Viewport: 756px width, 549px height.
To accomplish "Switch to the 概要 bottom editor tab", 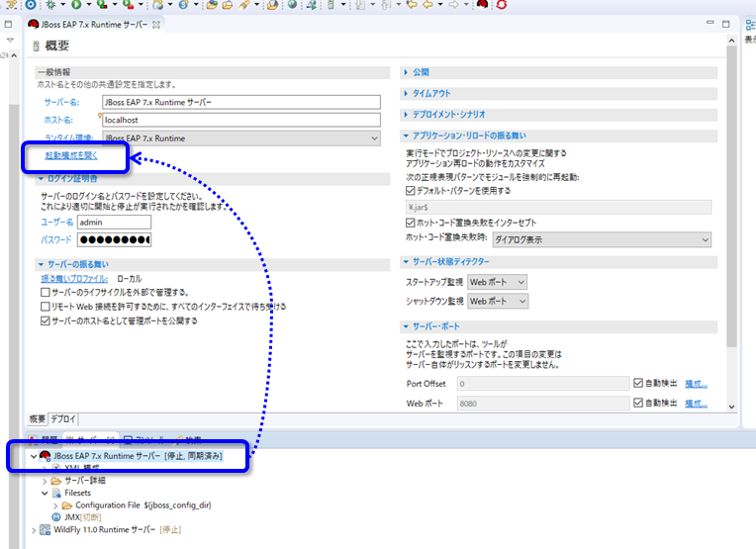I will [38, 418].
